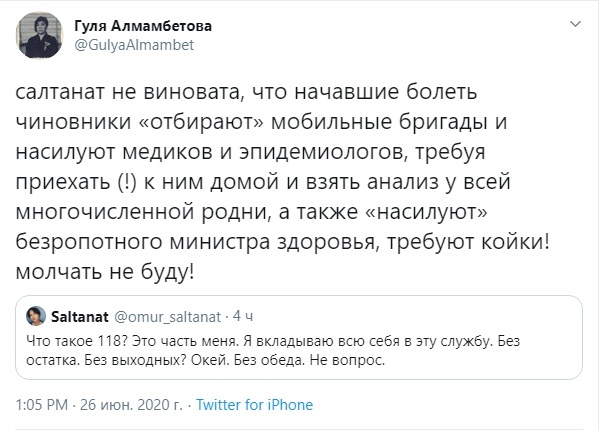
Task: Click Гуля Алмамбетова's profile avatar
Action: coord(39,37)
